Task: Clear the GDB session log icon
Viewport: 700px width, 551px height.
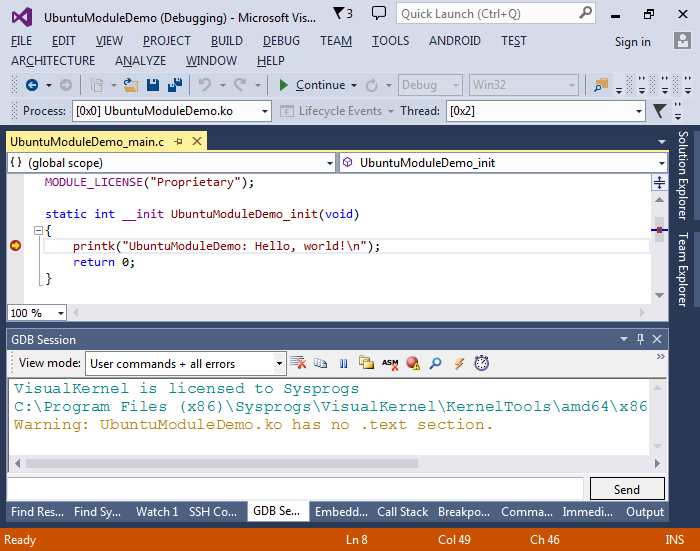Action: [298, 363]
